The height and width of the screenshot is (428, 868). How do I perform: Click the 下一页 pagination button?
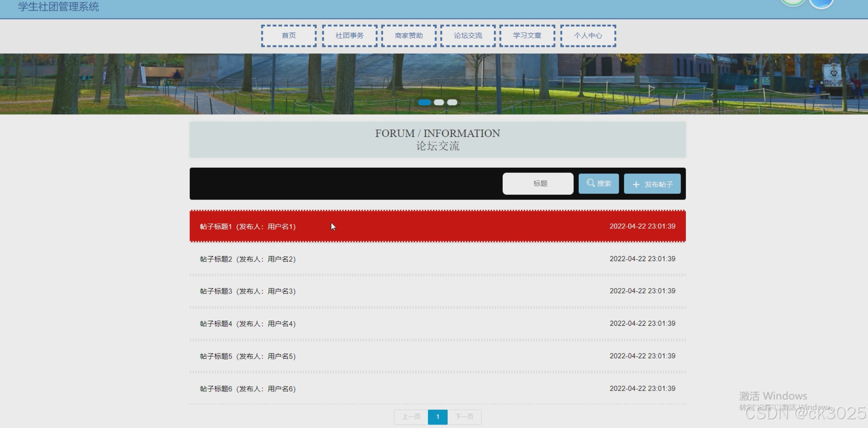(x=464, y=417)
